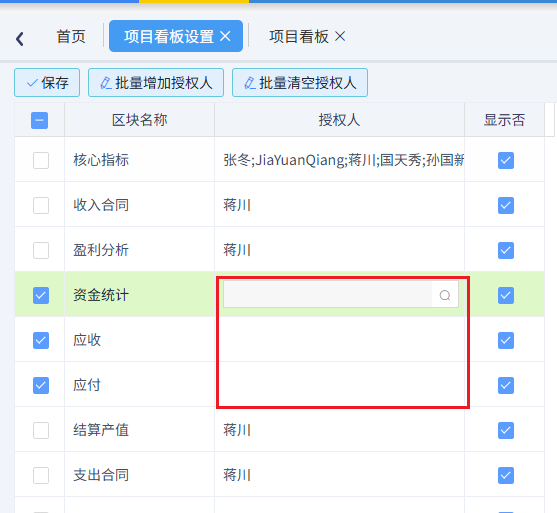Click 批量增加授权人 button
This screenshot has width=557, height=513.
click(156, 83)
